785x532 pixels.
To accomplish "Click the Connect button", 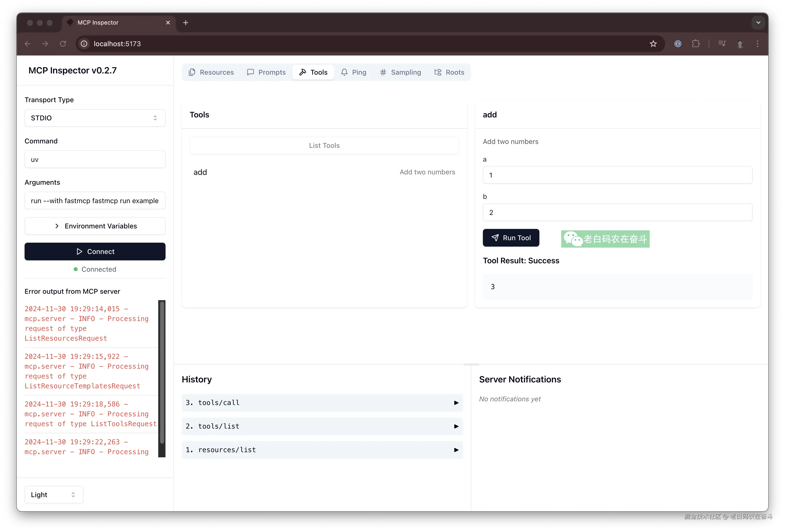I will click(95, 251).
